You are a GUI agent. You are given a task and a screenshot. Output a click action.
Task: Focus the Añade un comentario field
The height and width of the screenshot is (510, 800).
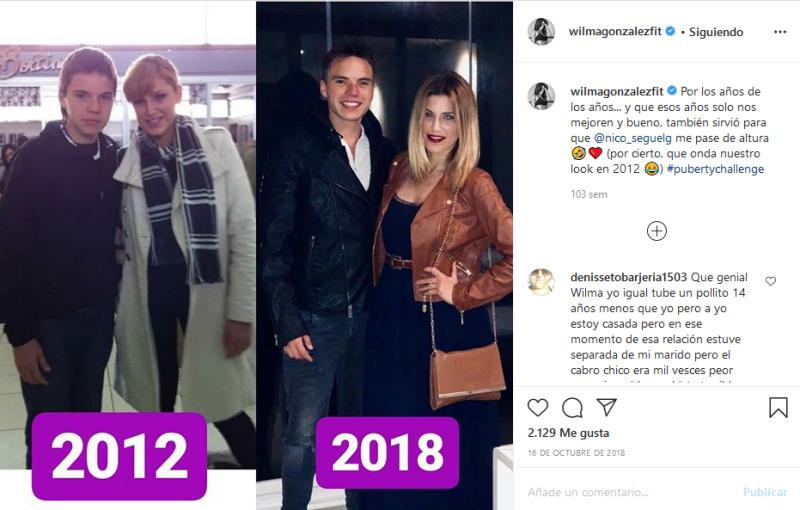click(x=630, y=492)
